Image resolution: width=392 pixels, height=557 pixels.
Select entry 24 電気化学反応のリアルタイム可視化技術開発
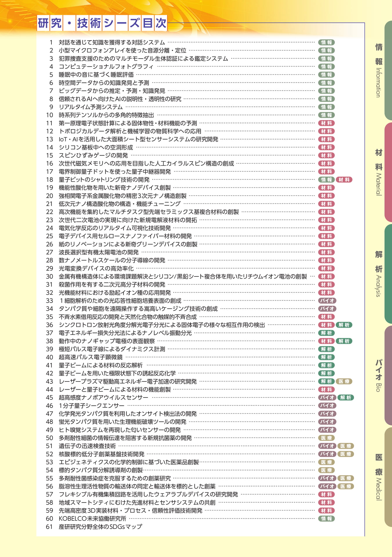point(115,228)
